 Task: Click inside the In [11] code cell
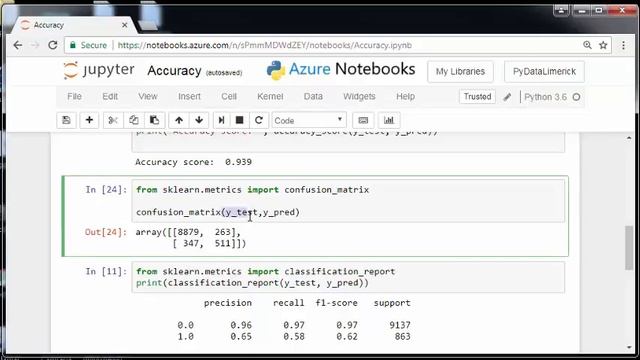tap(348, 277)
